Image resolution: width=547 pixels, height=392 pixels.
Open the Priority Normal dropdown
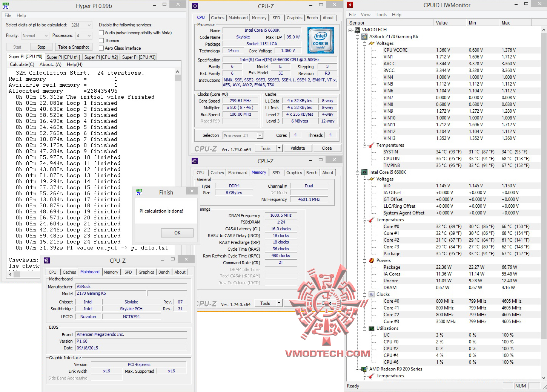click(35, 36)
